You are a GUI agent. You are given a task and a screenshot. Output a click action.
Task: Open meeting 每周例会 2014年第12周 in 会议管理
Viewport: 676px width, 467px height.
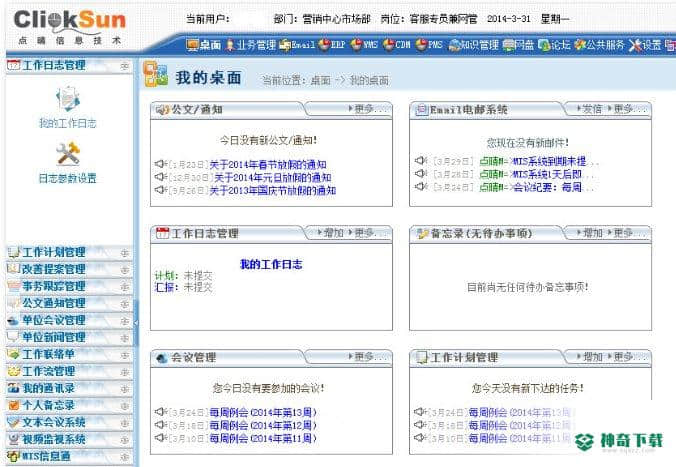click(x=263, y=425)
